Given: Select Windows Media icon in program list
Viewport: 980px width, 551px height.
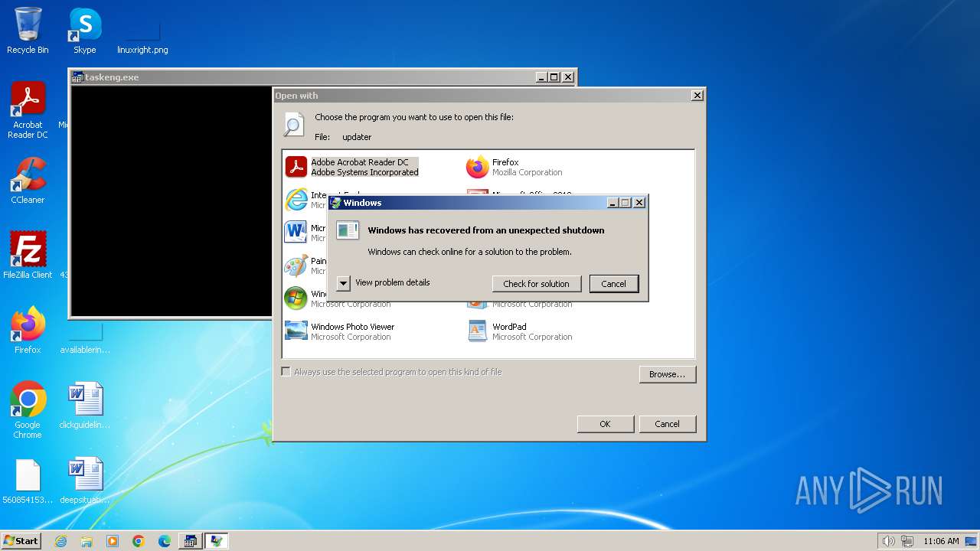Looking at the screenshot, I should (x=296, y=298).
